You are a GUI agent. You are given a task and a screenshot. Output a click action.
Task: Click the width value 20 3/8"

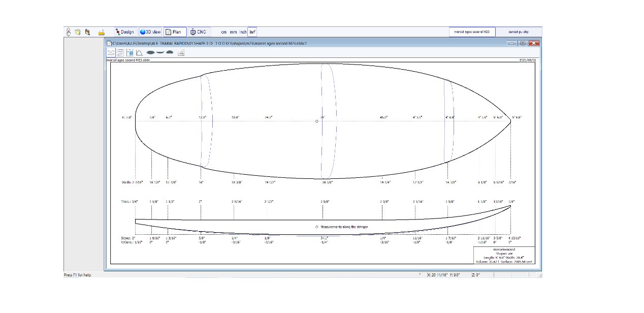click(x=327, y=182)
